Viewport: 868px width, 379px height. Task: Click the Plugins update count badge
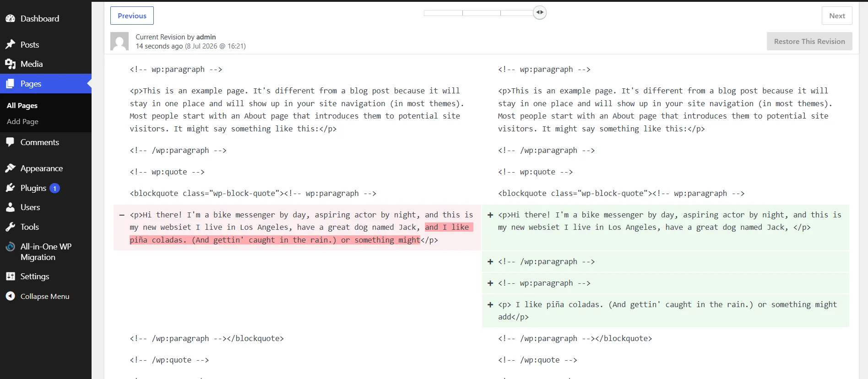click(x=54, y=188)
